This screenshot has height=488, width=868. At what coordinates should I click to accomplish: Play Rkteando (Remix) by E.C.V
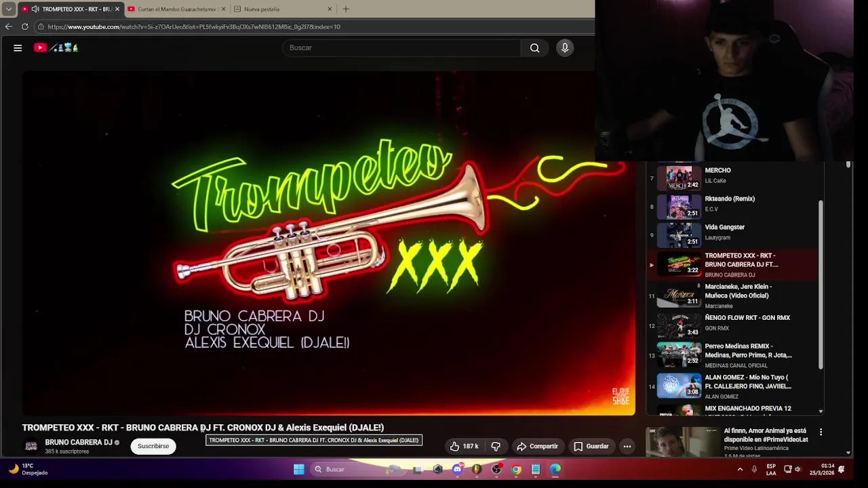coord(732,207)
